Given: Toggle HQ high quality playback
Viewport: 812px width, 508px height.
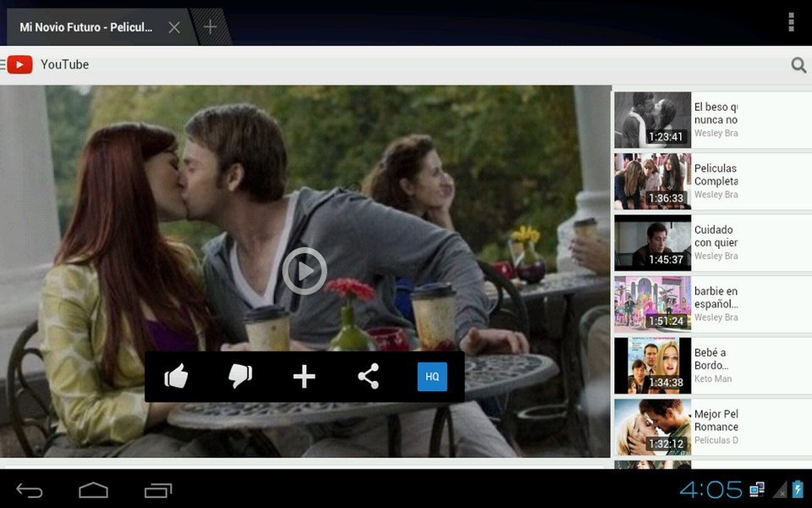Looking at the screenshot, I should [x=432, y=377].
